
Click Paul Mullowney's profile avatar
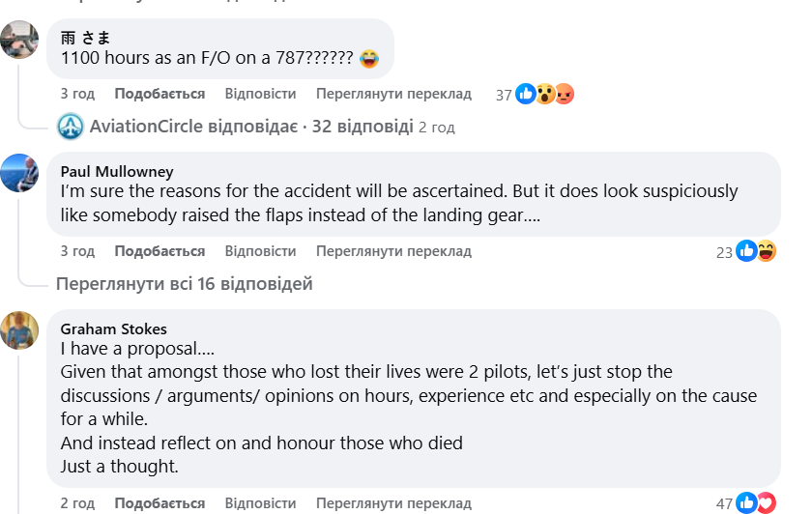19,173
